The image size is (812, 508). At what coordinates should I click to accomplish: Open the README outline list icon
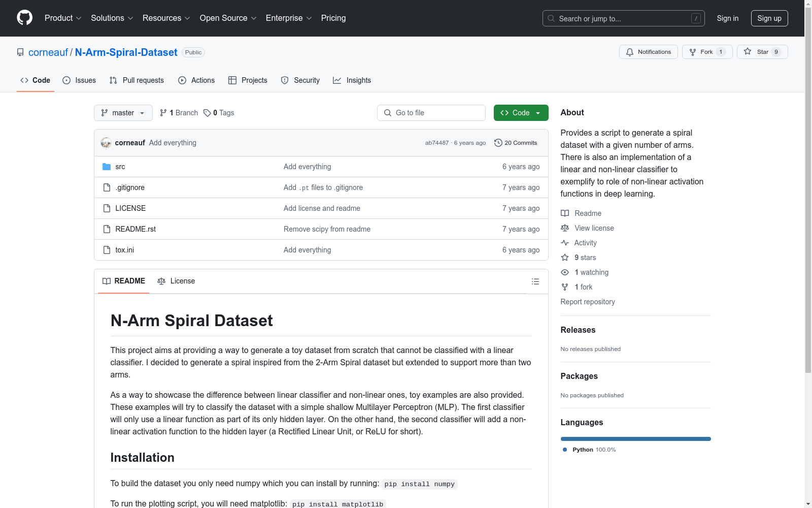535,281
